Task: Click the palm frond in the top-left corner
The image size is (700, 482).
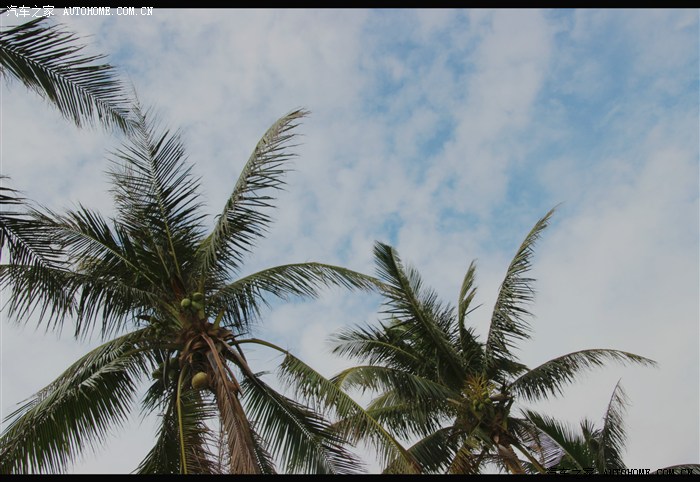Action: 60,70
